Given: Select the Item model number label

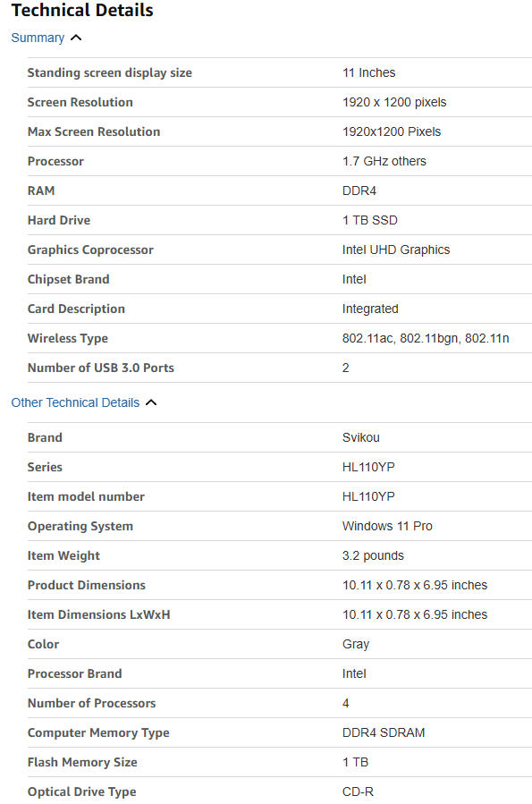Looking at the screenshot, I should [86, 497].
